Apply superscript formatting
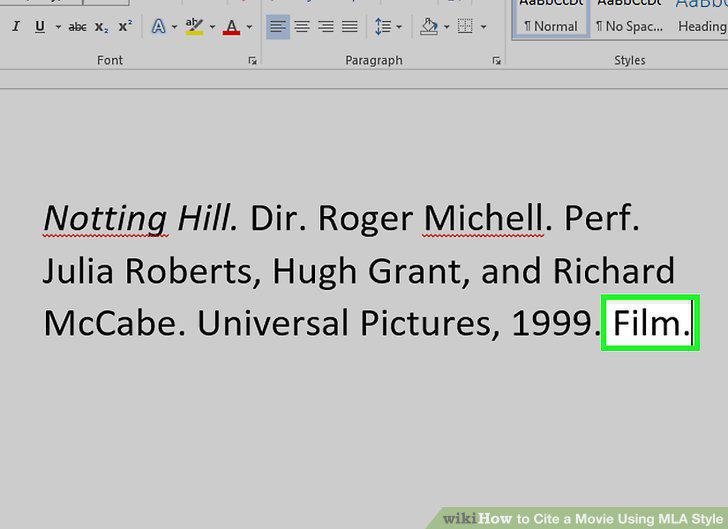728x529 pixels. pyautogui.click(x=125, y=26)
